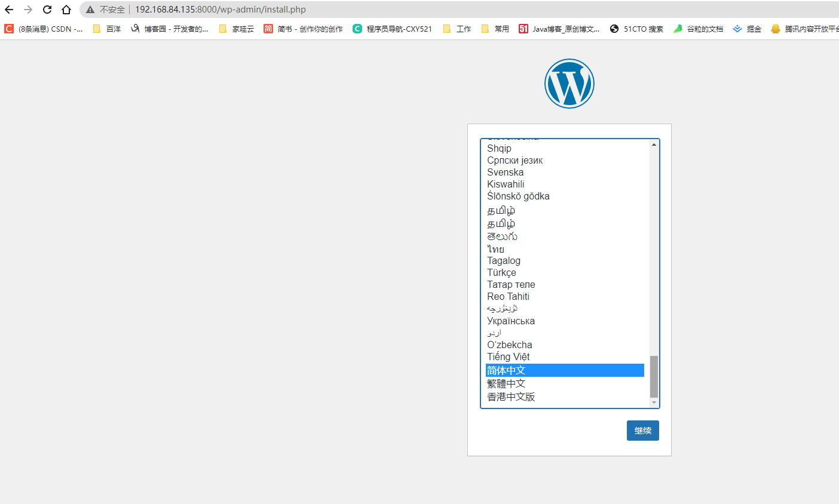Choose Oʻzbekcha from the list

565,345
